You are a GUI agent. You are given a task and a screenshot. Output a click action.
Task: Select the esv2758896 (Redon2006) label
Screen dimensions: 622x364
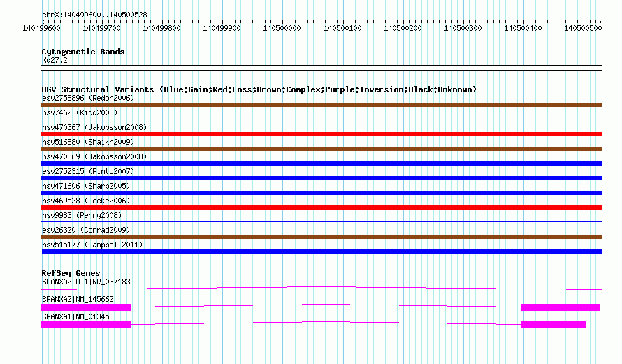click(x=88, y=98)
